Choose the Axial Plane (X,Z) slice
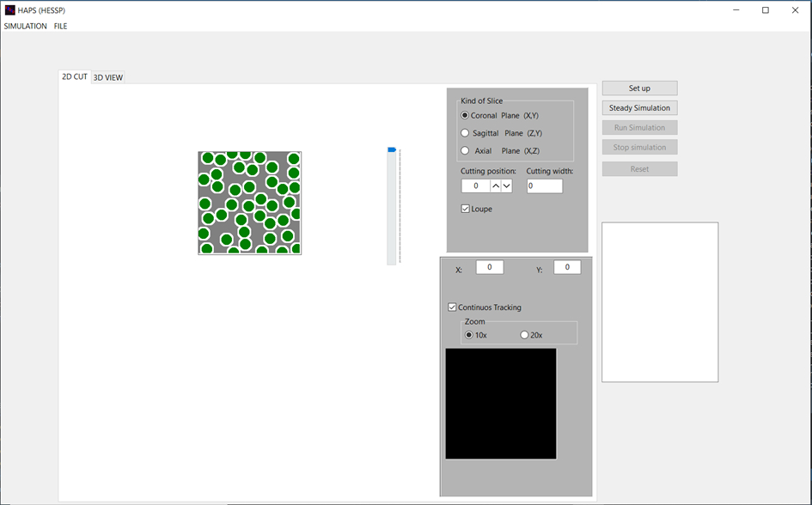The image size is (812, 505). tap(466, 151)
